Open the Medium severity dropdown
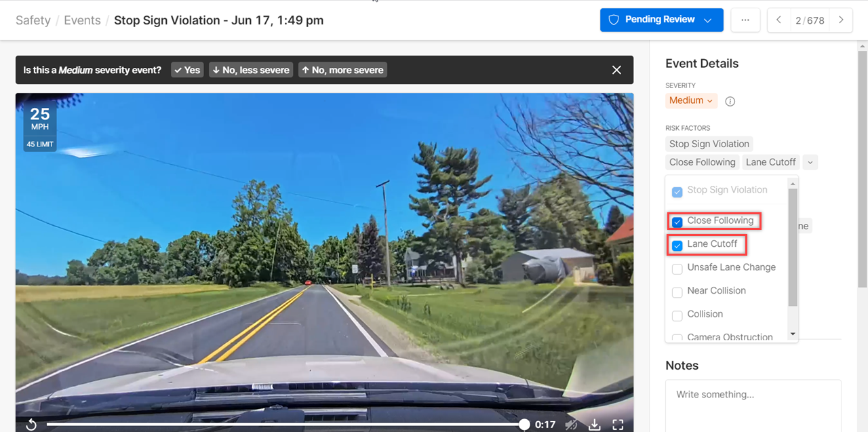Image resolution: width=868 pixels, height=432 pixels. coord(691,100)
